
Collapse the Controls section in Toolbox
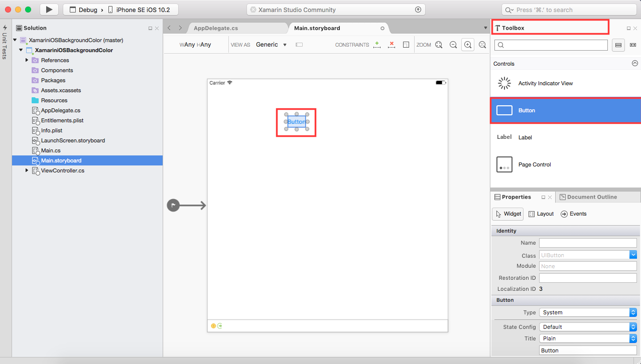click(635, 64)
